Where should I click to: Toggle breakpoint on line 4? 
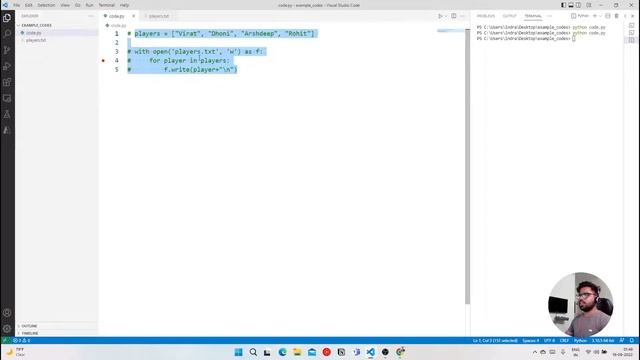pyautogui.click(x=103, y=60)
